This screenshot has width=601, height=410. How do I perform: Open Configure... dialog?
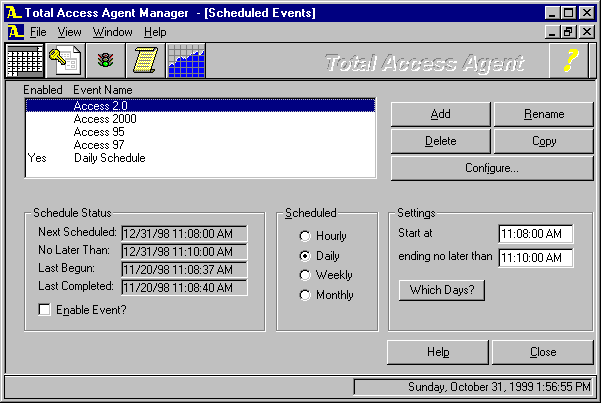click(x=492, y=168)
